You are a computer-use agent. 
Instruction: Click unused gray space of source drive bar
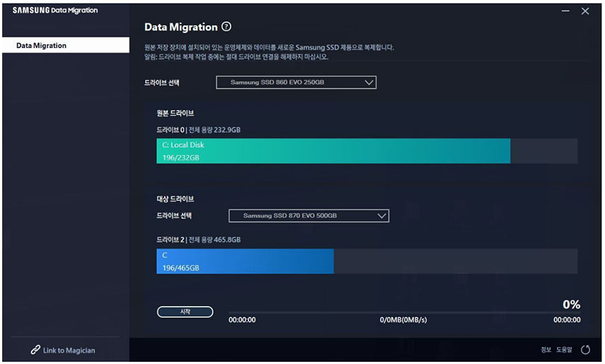[x=543, y=151]
